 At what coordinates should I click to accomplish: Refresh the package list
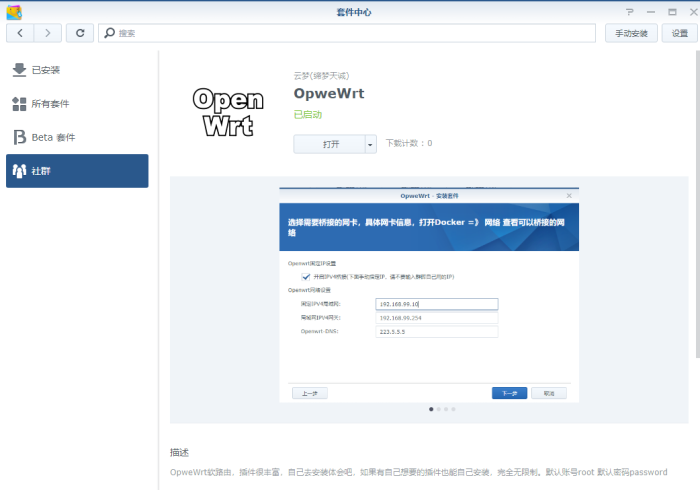tap(80, 33)
